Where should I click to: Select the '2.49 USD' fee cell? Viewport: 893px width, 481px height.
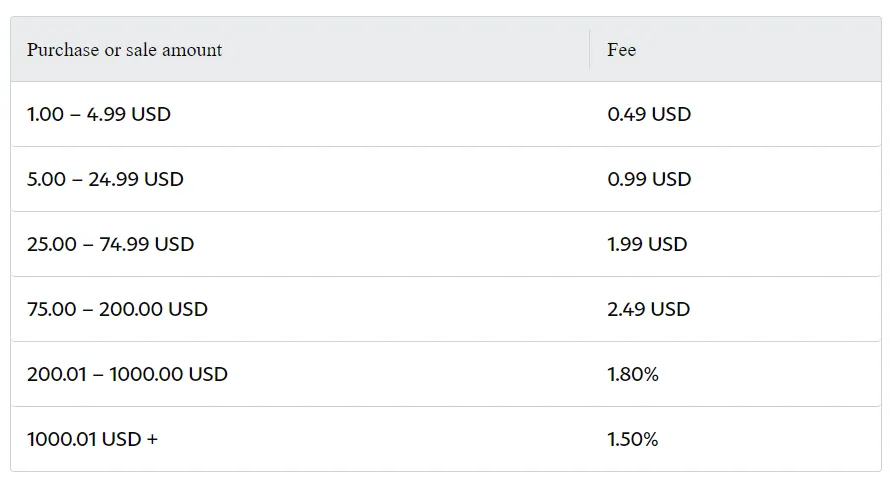[735, 309]
